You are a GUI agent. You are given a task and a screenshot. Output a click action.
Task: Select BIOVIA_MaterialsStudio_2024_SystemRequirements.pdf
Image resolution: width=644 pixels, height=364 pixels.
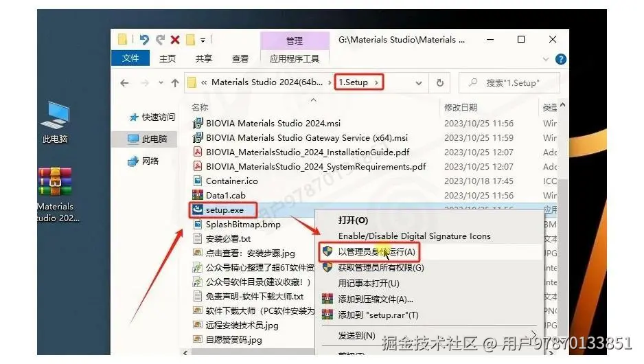[309, 167]
